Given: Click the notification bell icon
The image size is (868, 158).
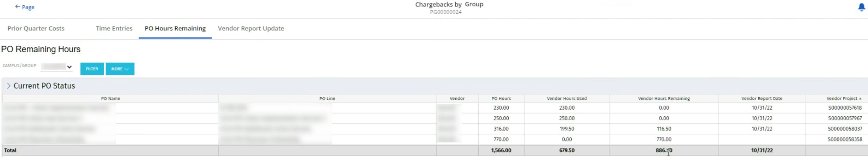Looking at the screenshot, I should (x=861, y=7).
